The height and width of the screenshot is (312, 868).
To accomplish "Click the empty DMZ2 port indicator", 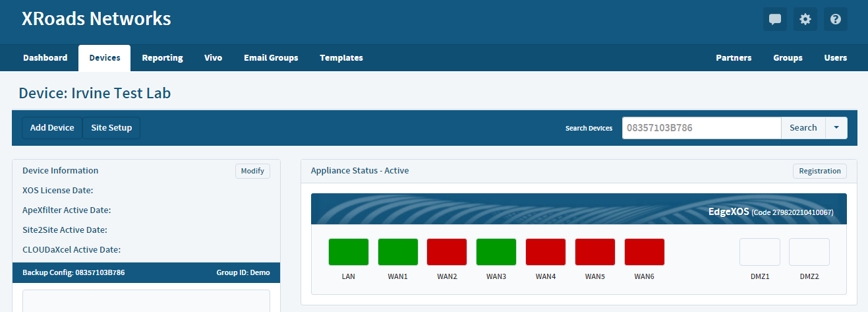I will click(809, 252).
